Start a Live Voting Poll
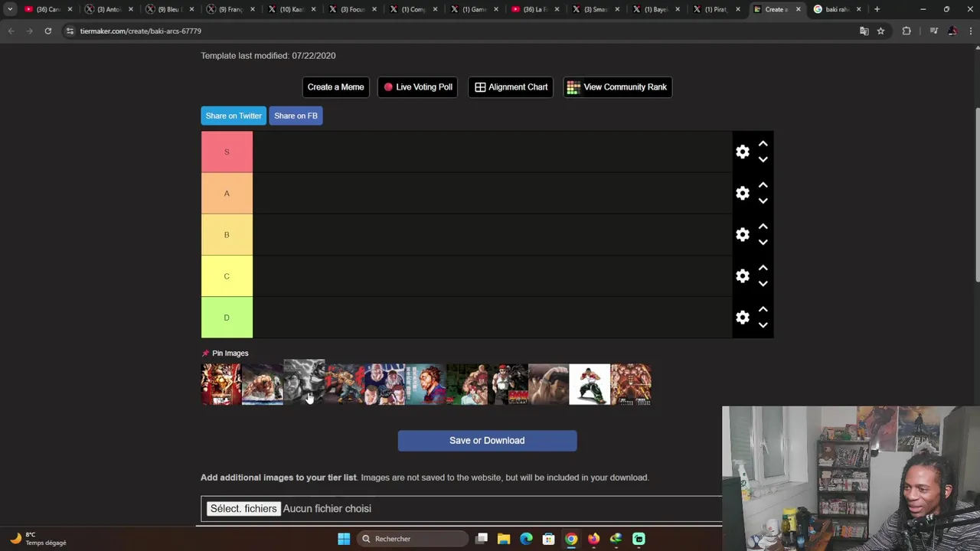980x551 pixels. [x=418, y=86]
